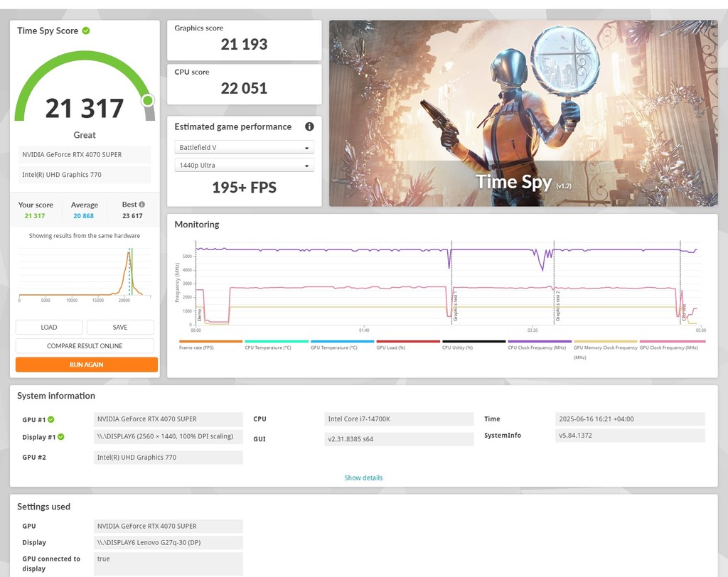Click the green check beside GPU #1

click(51, 420)
